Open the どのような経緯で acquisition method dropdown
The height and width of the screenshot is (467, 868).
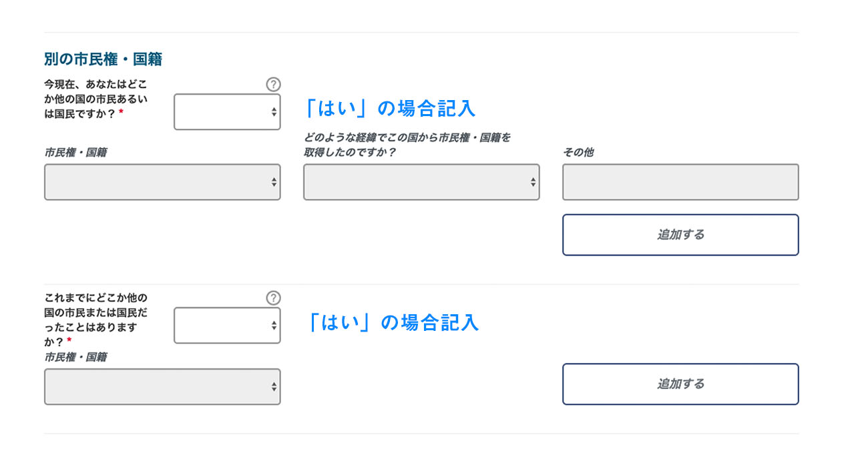[x=421, y=182]
